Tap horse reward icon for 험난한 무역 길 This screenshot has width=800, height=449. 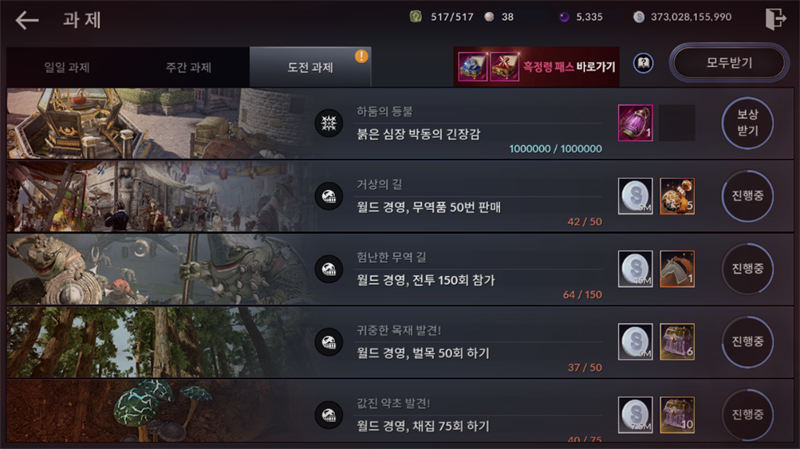677,269
